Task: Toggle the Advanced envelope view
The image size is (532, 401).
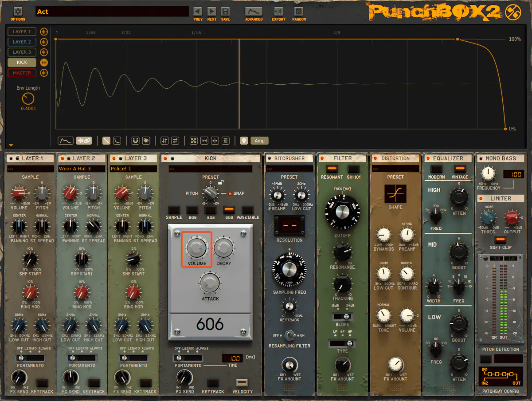Action: (253, 12)
